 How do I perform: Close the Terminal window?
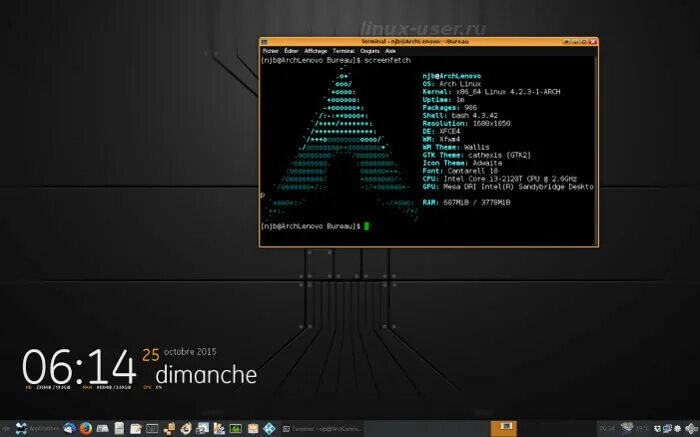click(593, 42)
